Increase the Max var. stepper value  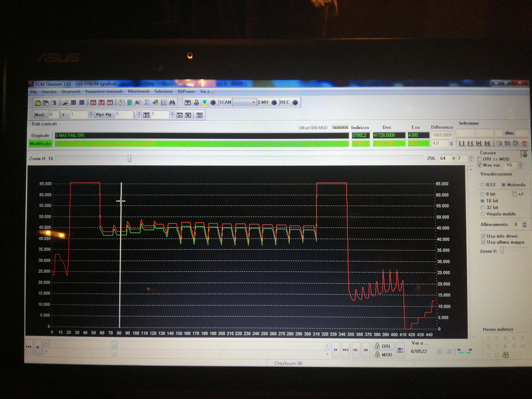click(x=521, y=164)
